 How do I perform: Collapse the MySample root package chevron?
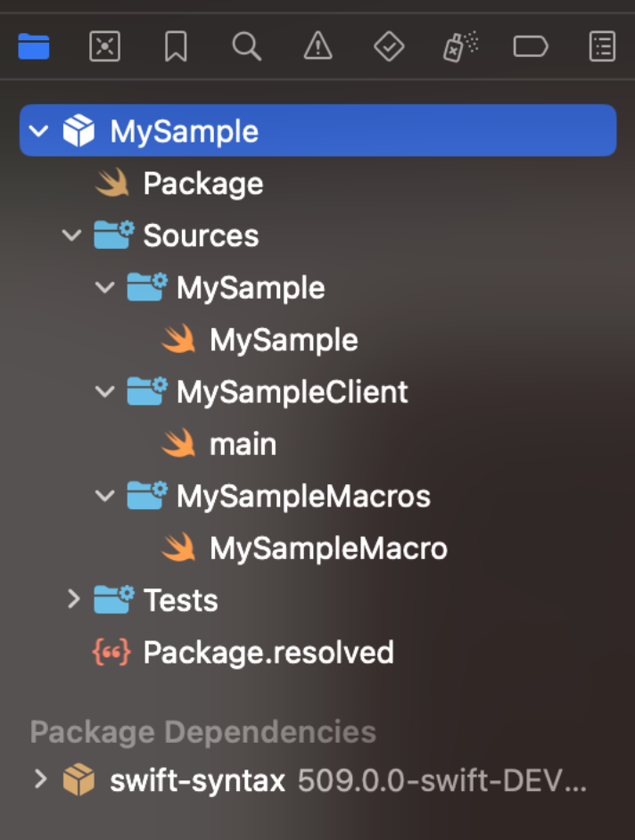pos(38,131)
